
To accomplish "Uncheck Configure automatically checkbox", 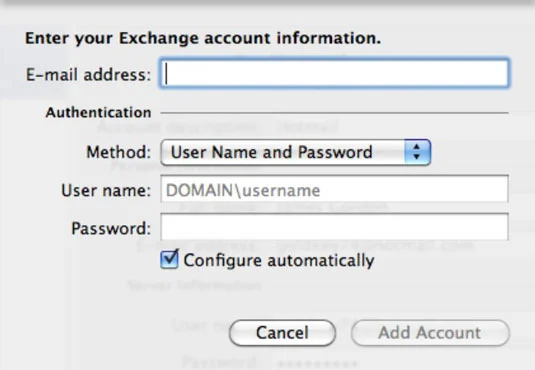I will point(169,260).
